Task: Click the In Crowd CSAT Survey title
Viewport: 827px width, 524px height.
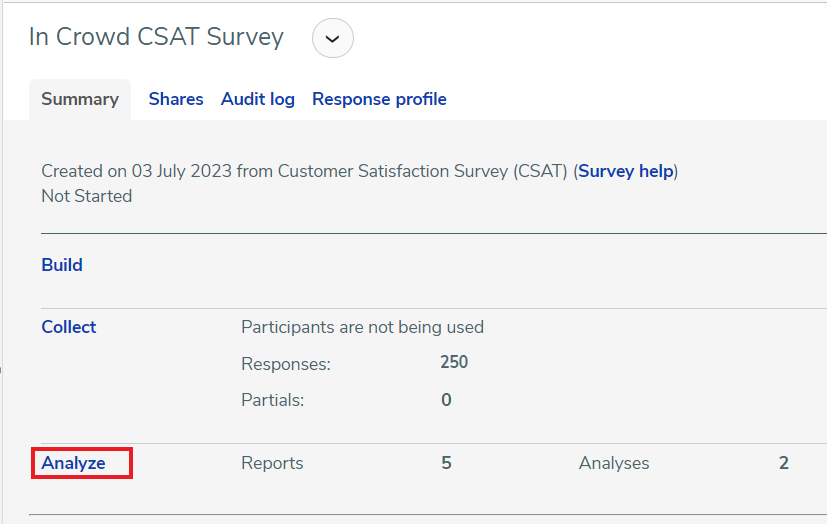Action: (x=156, y=37)
